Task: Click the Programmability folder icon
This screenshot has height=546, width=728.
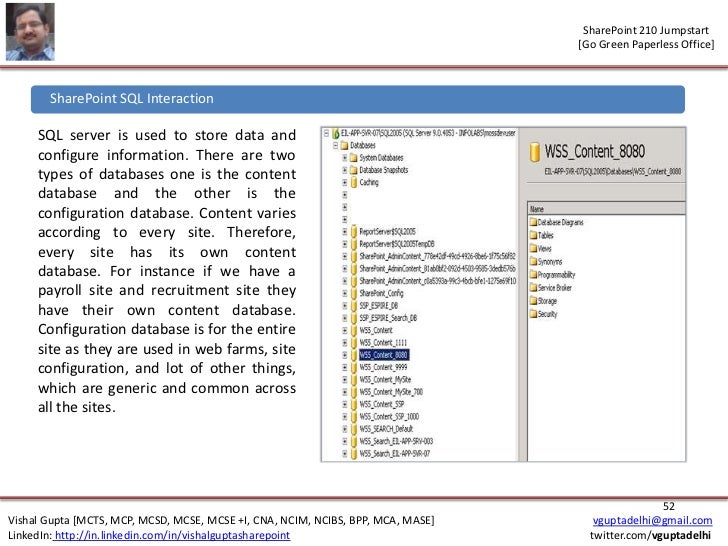Action: (533, 274)
